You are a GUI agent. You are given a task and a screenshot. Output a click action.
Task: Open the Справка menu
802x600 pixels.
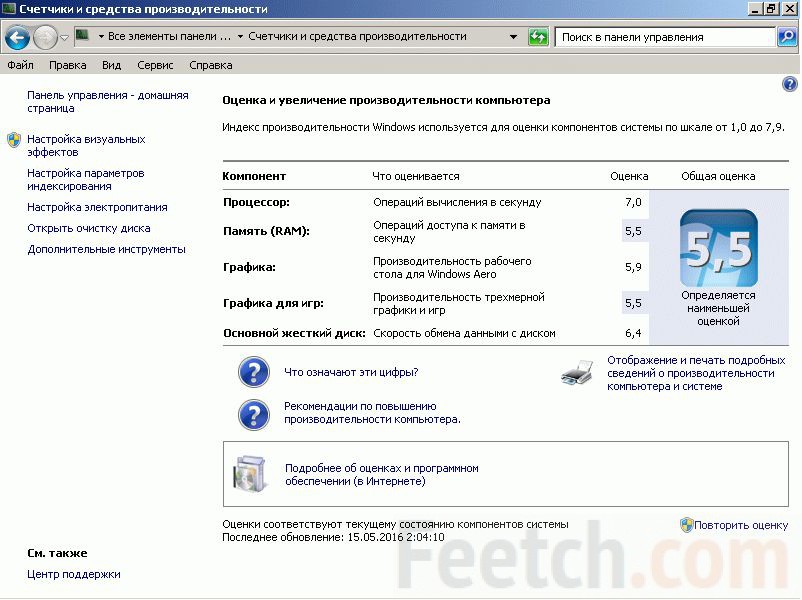[x=211, y=65]
